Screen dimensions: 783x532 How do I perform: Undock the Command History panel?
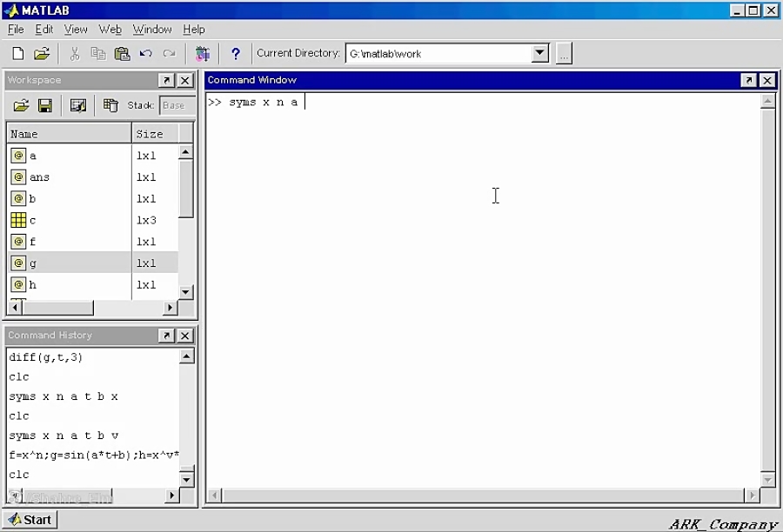165,336
